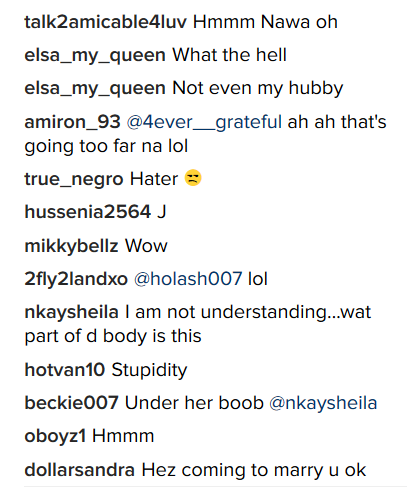Open the oboyz1 username
The height and width of the screenshot is (491, 412).
click(55, 436)
